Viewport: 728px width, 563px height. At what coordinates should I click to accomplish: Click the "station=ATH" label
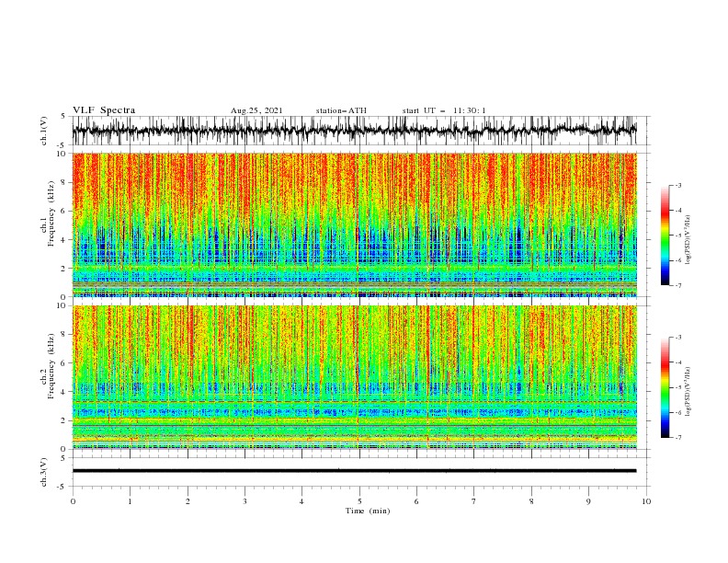(x=341, y=110)
